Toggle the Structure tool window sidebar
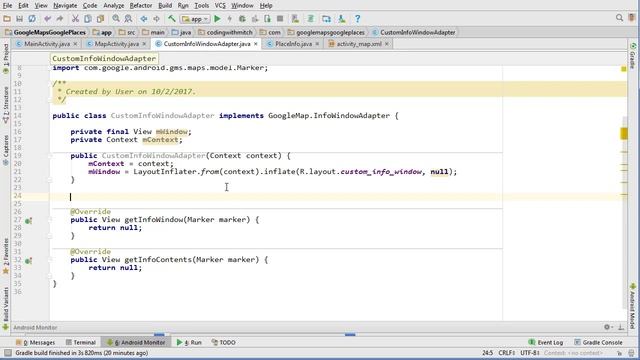This screenshot has width=640, height=360. tap(6, 105)
